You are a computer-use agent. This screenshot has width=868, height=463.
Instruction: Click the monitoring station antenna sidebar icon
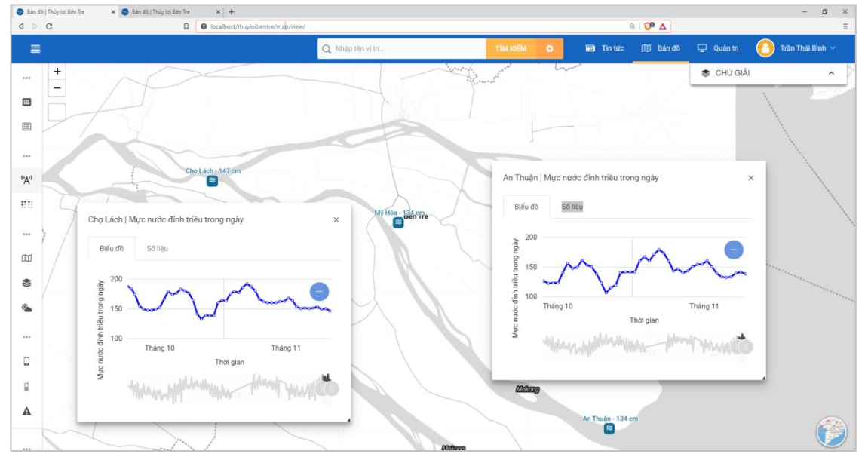point(26,179)
